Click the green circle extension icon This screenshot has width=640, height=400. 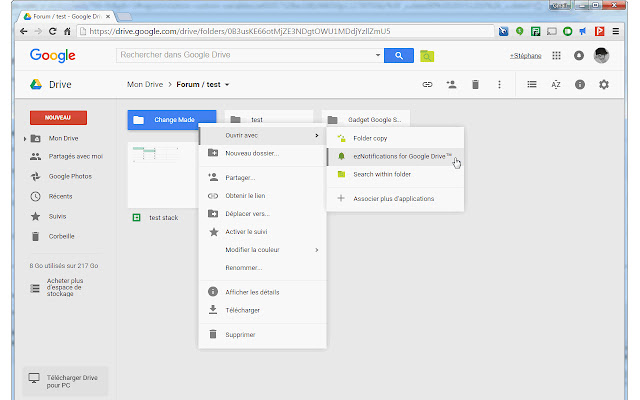click(x=567, y=31)
